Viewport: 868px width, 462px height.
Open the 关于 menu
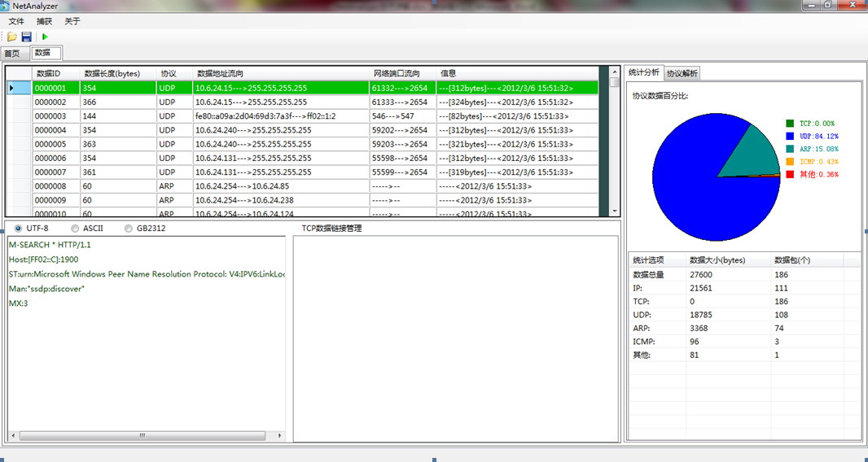72,22
